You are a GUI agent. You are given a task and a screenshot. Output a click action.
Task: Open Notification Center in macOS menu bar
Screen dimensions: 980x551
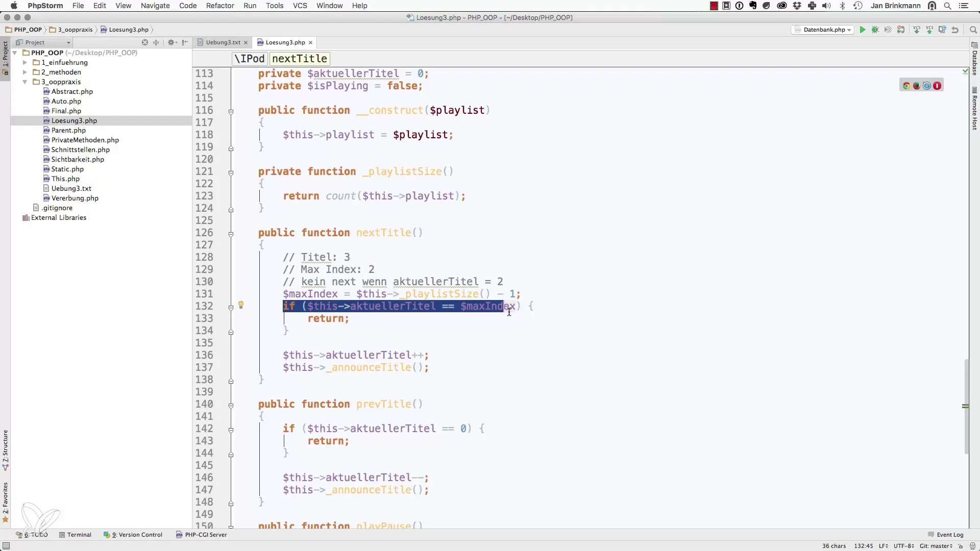pyautogui.click(x=964, y=6)
